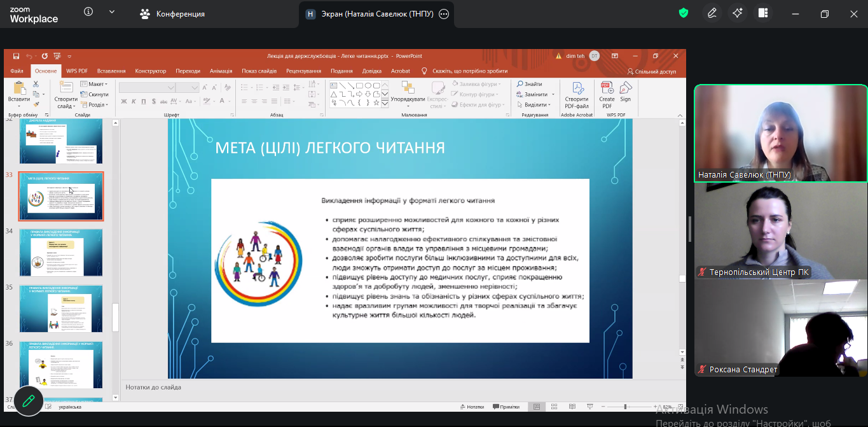This screenshot has width=868, height=427.
Task: Click the Cut scissors icon
Action: (36, 84)
